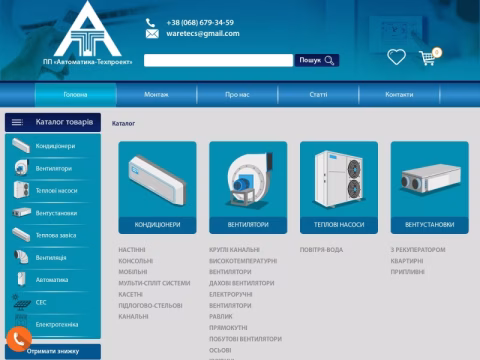Select Вентиляція in sidebar
This screenshot has height=360, width=480.
tap(51, 258)
